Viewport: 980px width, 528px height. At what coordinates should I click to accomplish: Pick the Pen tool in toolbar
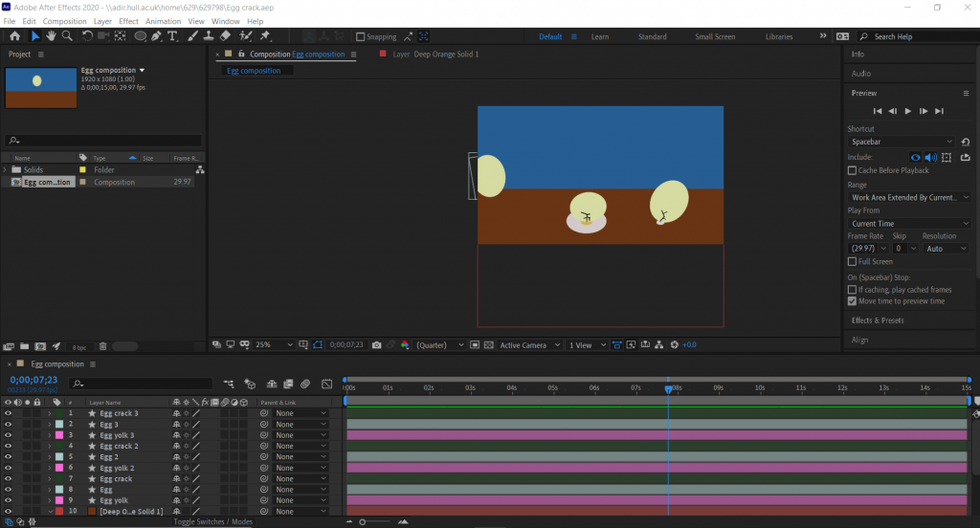pyautogui.click(x=157, y=36)
